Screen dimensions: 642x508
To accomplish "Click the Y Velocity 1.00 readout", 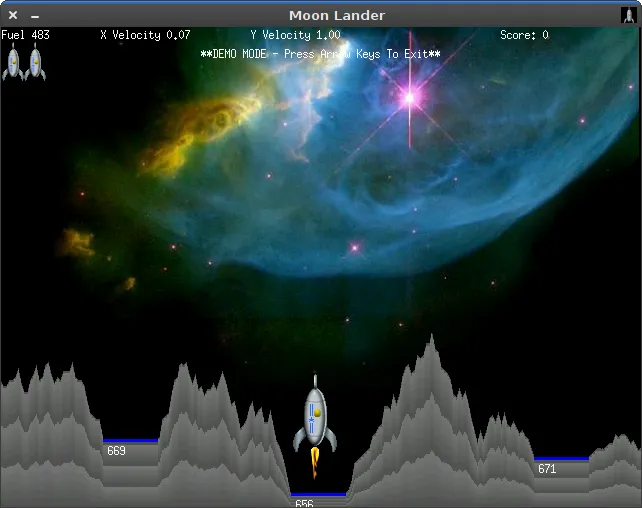I will click(x=296, y=35).
